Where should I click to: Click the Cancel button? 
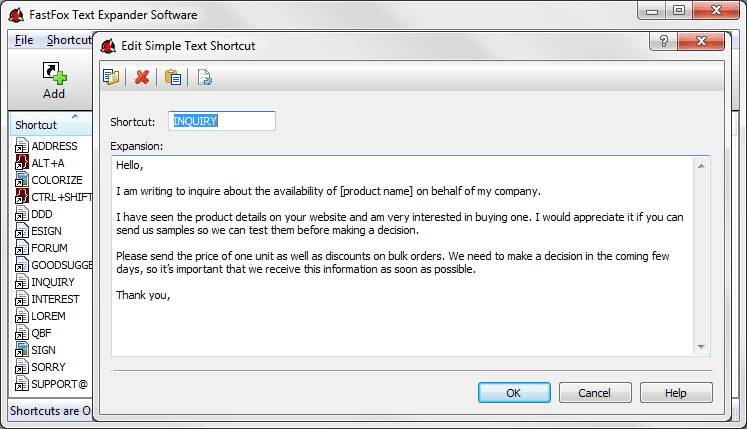[595, 393]
